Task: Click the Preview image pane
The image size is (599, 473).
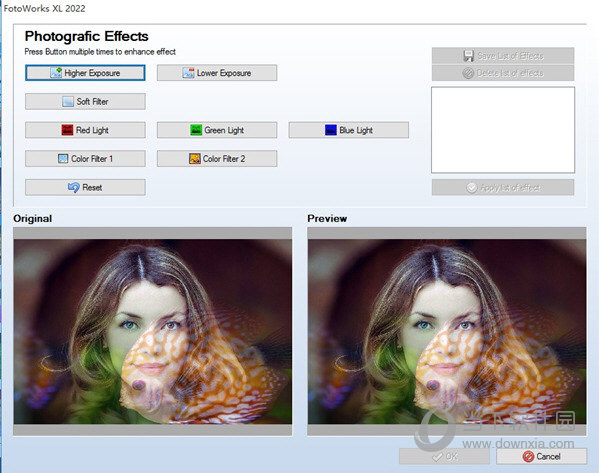Action: click(447, 331)
